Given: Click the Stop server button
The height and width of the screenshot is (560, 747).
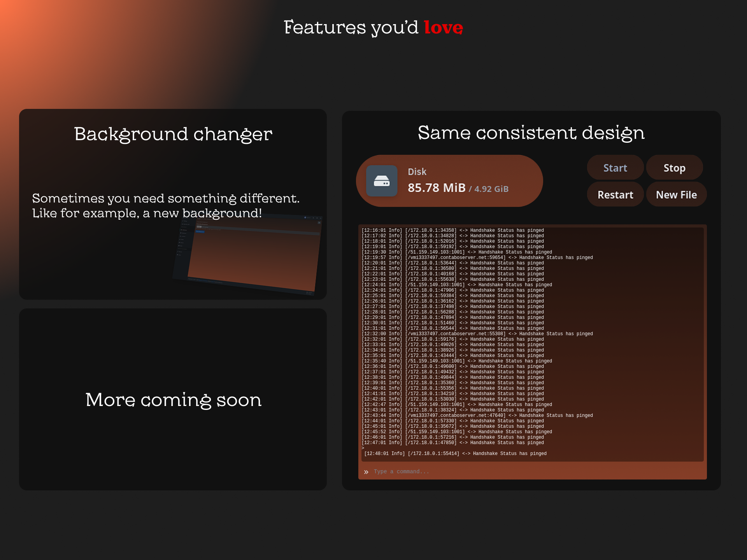Looking at the screenshot, I should [674, 168].
